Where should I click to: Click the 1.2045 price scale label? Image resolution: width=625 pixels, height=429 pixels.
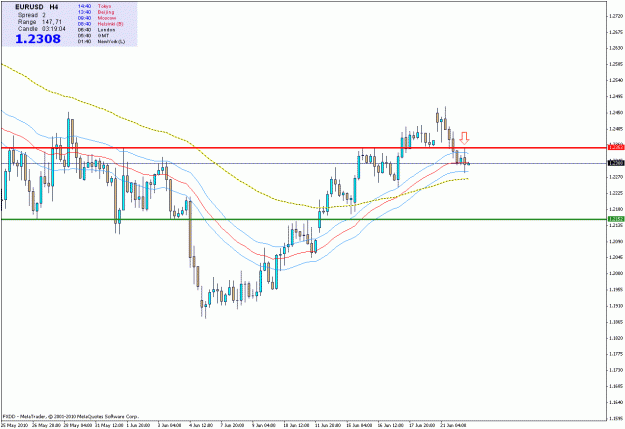tap(616, 257)
